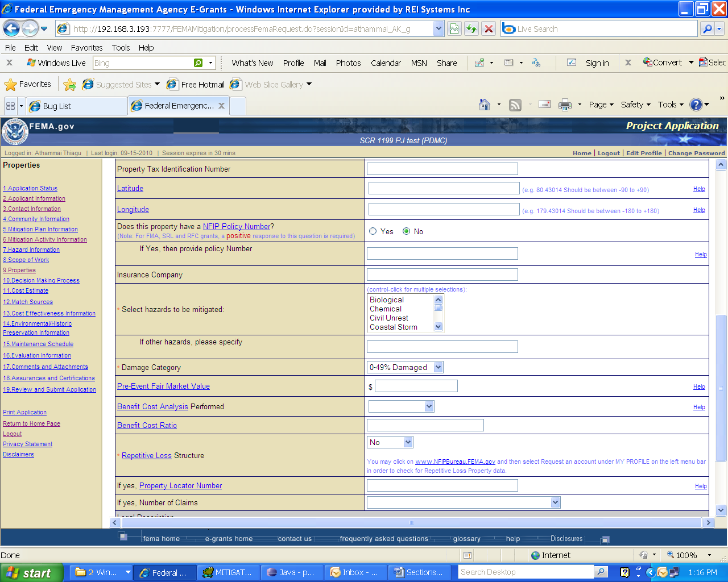Choose Chemical in the hazards list

(x=386, y=309)
